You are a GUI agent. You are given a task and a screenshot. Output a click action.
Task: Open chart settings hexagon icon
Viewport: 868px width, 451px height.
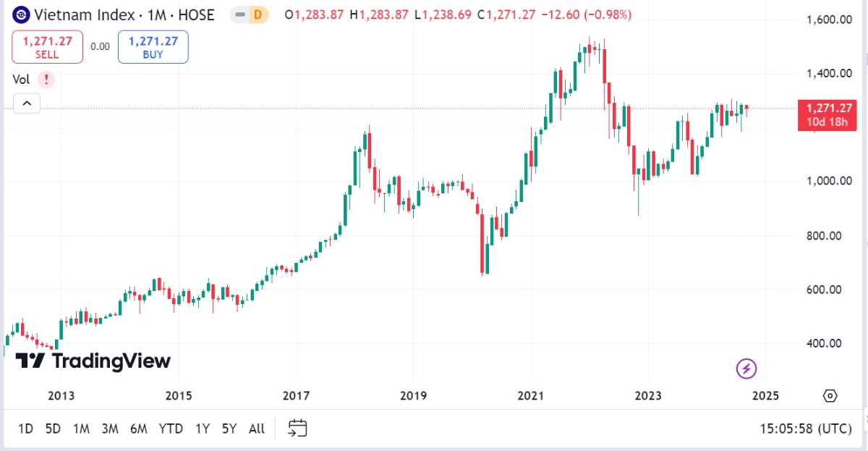tap(830, 396)
